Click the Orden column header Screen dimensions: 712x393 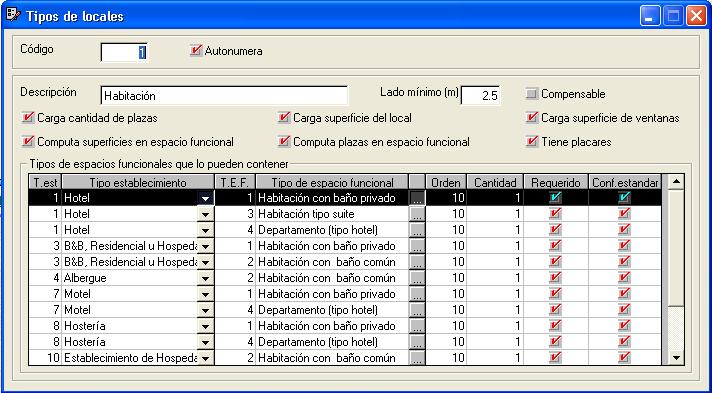click(x=445, y=182)
